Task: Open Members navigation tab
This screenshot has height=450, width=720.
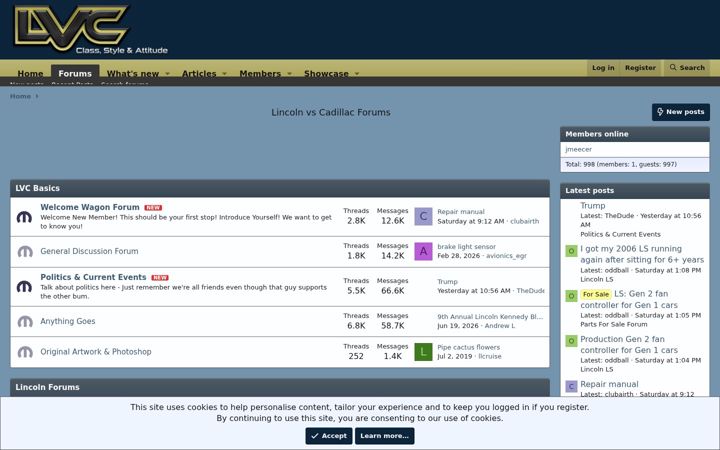Action: coord(260,73)
